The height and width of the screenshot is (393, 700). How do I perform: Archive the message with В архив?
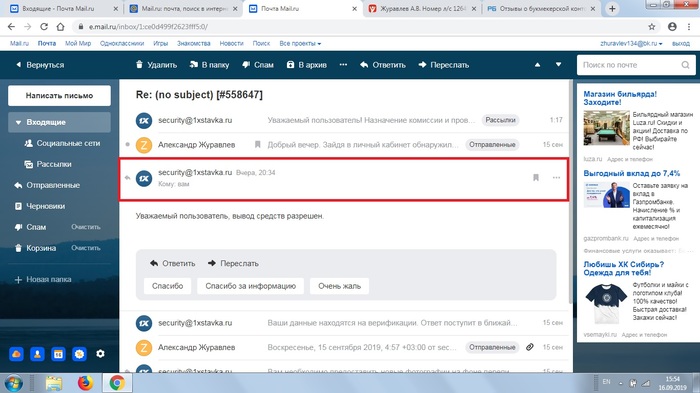tap(306, 65)
